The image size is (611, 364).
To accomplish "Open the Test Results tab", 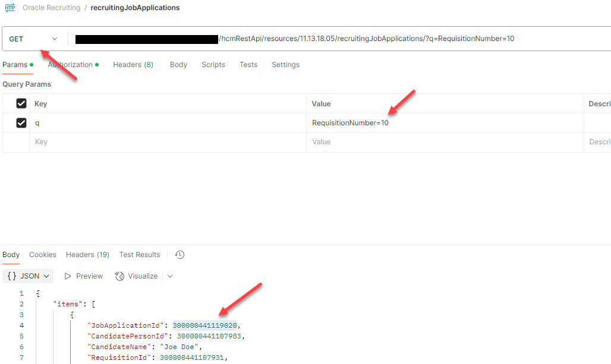I will [x=140, y=255].
